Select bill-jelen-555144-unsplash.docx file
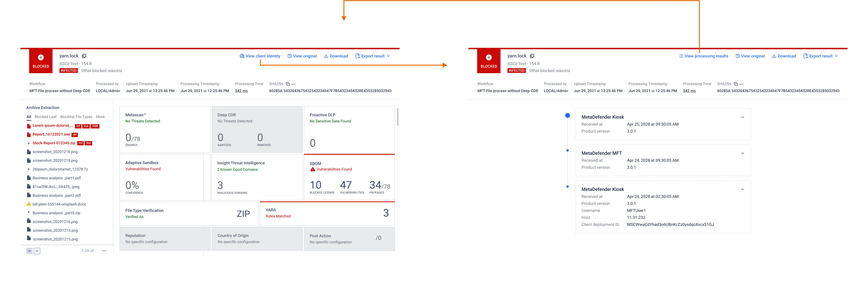 point(59,204)
